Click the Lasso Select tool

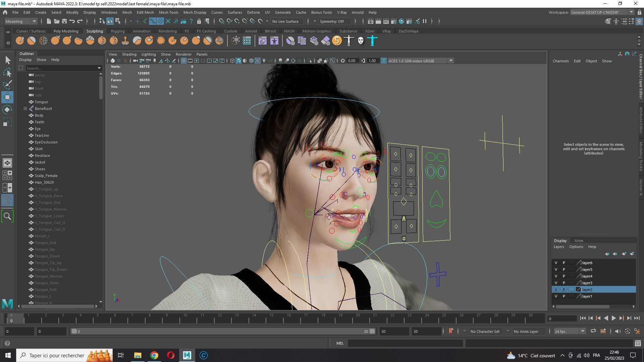[7, 72]
